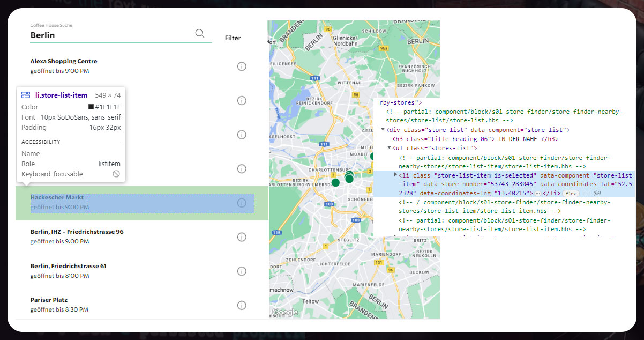
Task: Click the Coffee House Suche input field
Action: point(110,35)
